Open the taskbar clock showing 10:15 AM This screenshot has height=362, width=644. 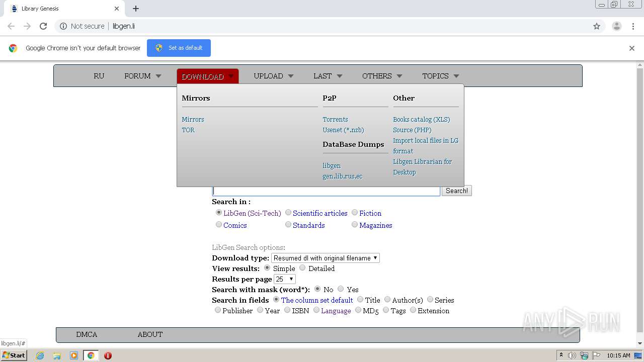tap(618, 355)
